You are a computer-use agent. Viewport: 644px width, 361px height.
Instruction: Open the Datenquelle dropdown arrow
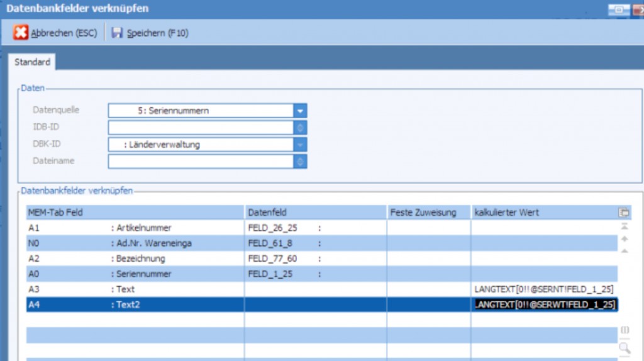click(x=301, y=111)
